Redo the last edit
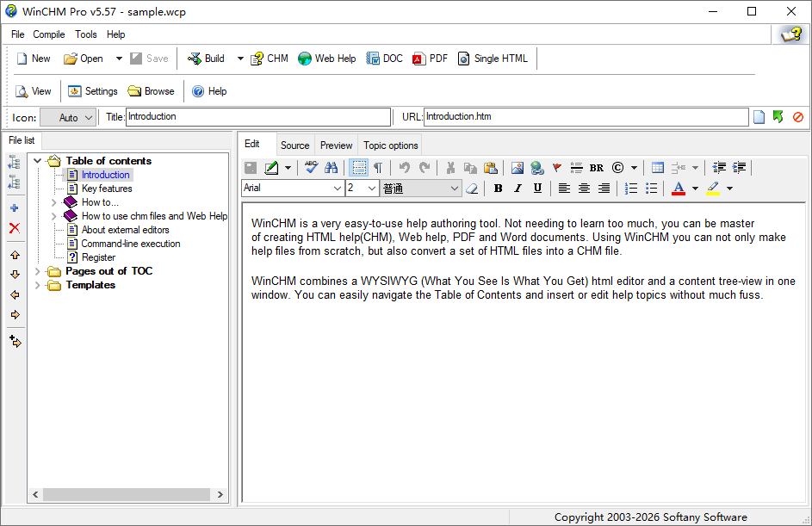The height and width of the screenshot is (526, 812). pyautogui.click(x=425, y=167)
